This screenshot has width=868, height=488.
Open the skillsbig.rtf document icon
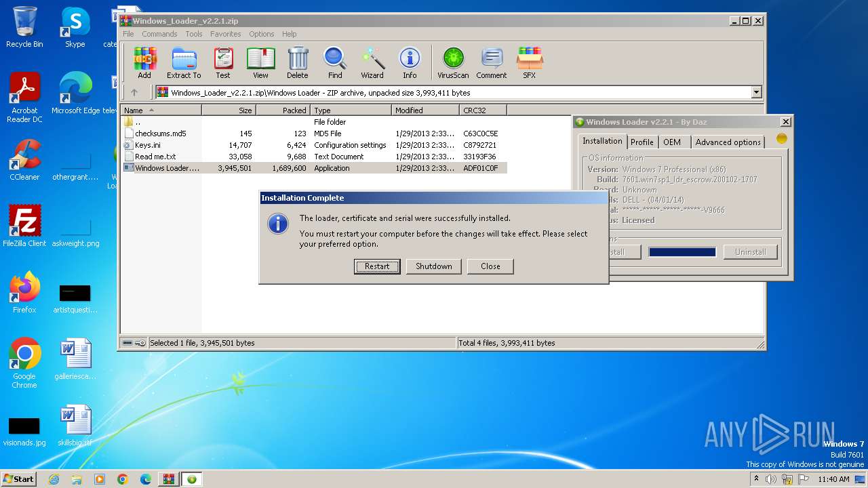pos(75,426)
